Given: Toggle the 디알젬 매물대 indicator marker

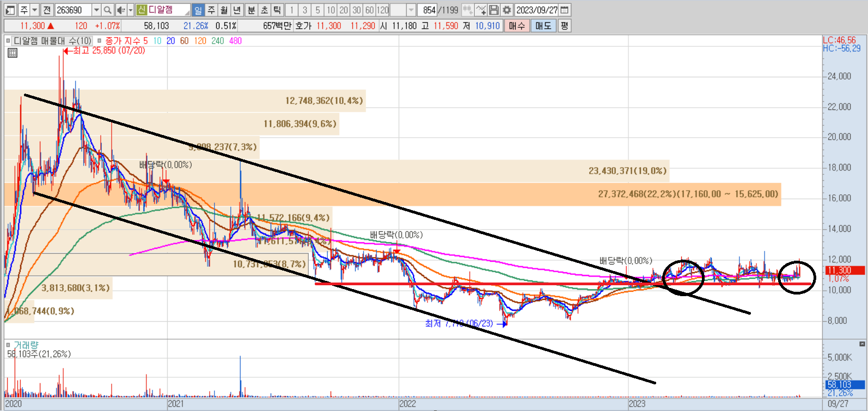Looking at the screenshot, I should (x=8, y=41).
